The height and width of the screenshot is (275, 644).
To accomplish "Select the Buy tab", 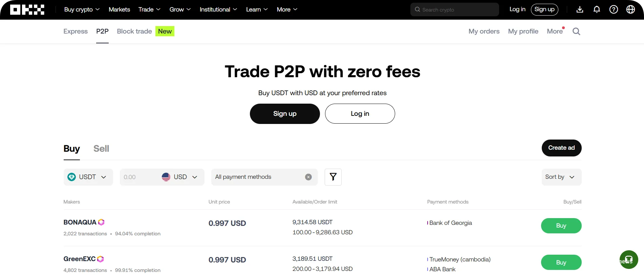I will click(x=71, y=148).
